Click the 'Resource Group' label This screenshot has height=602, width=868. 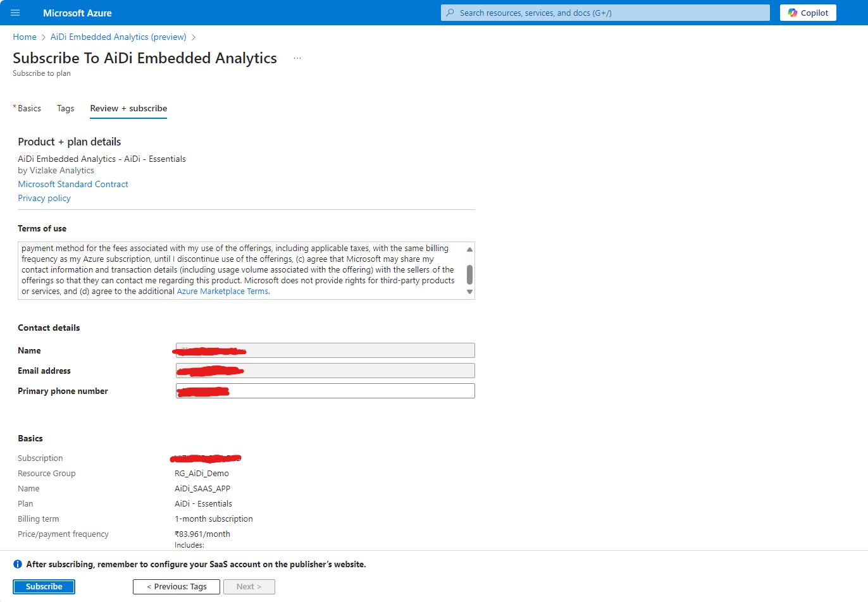47,474
